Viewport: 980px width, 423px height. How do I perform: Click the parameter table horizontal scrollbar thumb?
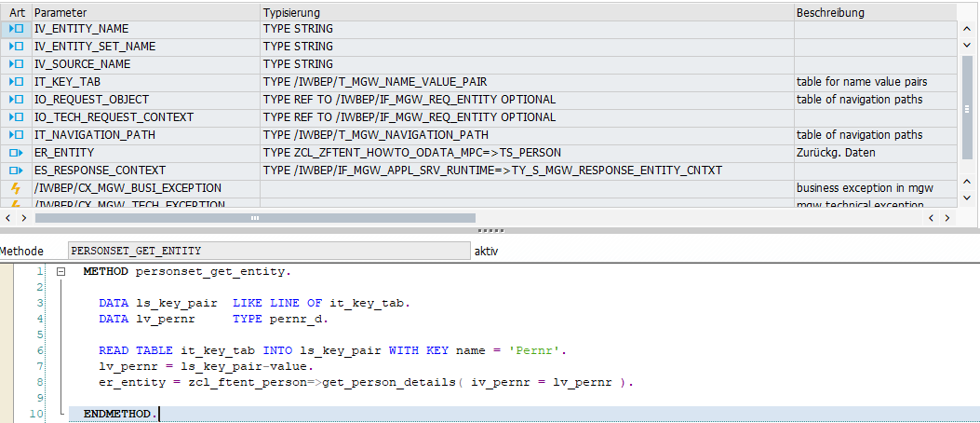tap(255, 218)
